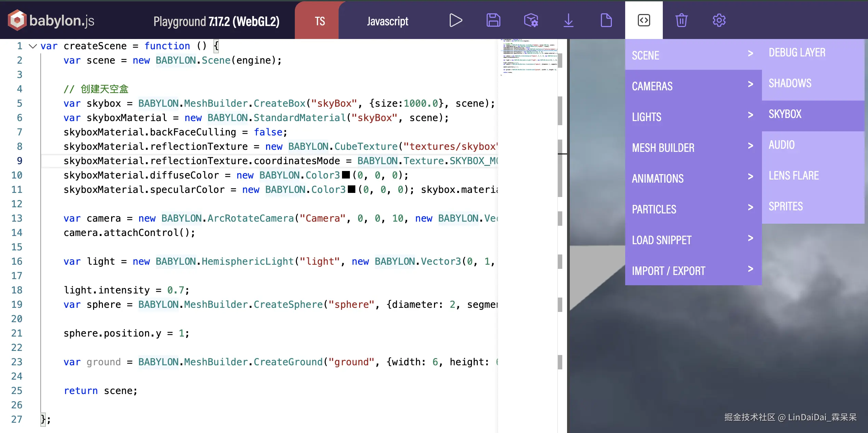Click the Download arrow icon

point(568,21)
